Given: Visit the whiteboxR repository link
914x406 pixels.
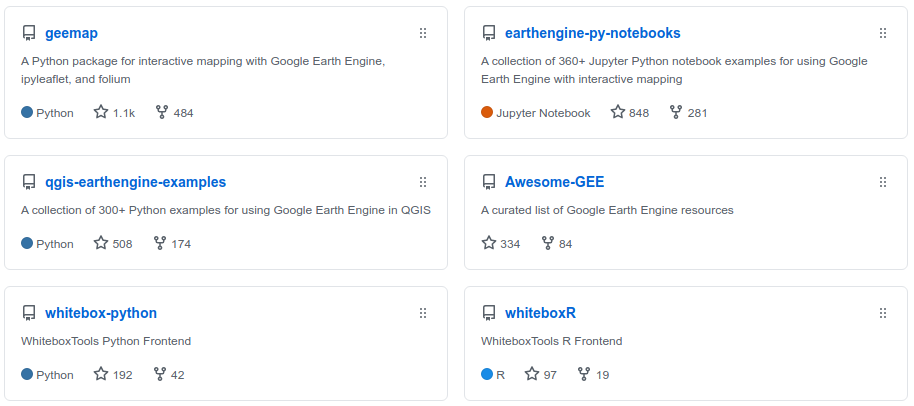Looking at the screenshot, I should [540, 313].
